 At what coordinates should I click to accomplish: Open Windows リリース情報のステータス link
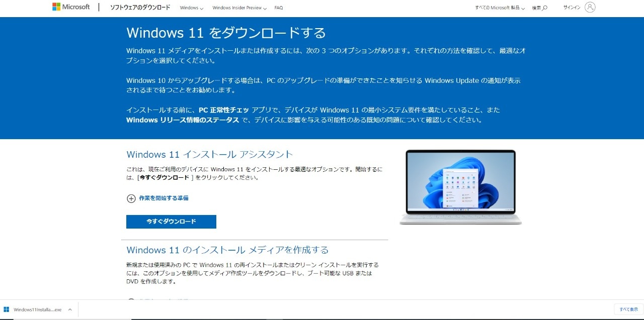click(183, 120)
